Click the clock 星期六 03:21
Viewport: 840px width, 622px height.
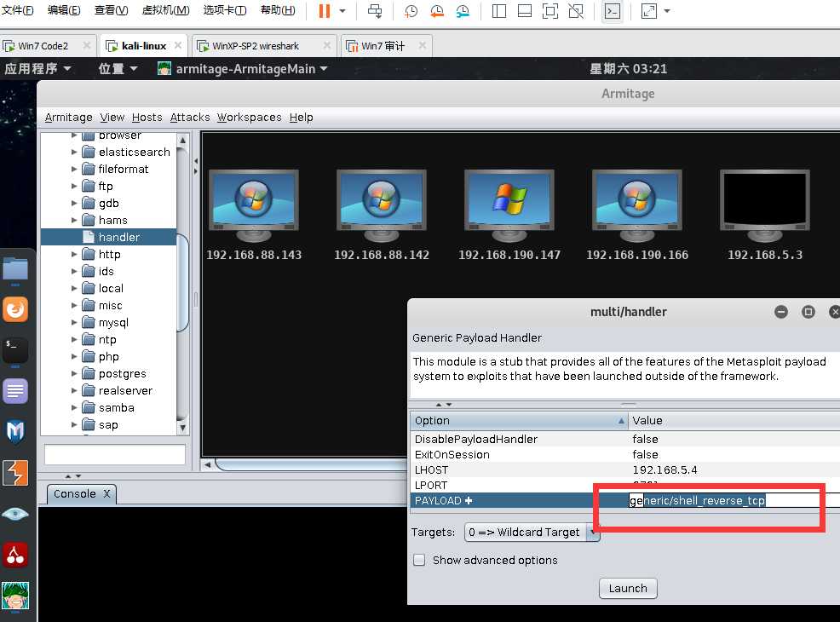click(x=628, y=68)
